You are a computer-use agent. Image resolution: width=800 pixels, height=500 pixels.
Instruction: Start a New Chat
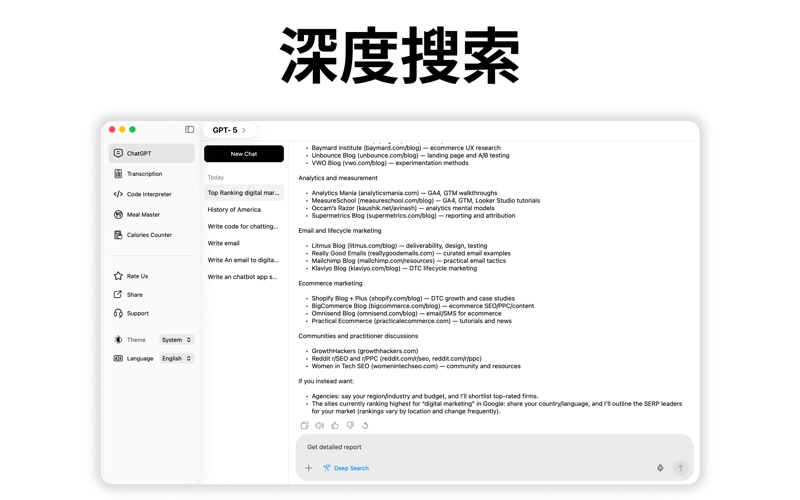coord(244,154)
